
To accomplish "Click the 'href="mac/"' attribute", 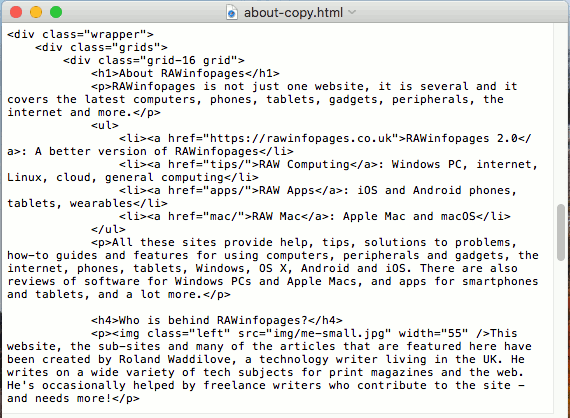I will point(206,217).
